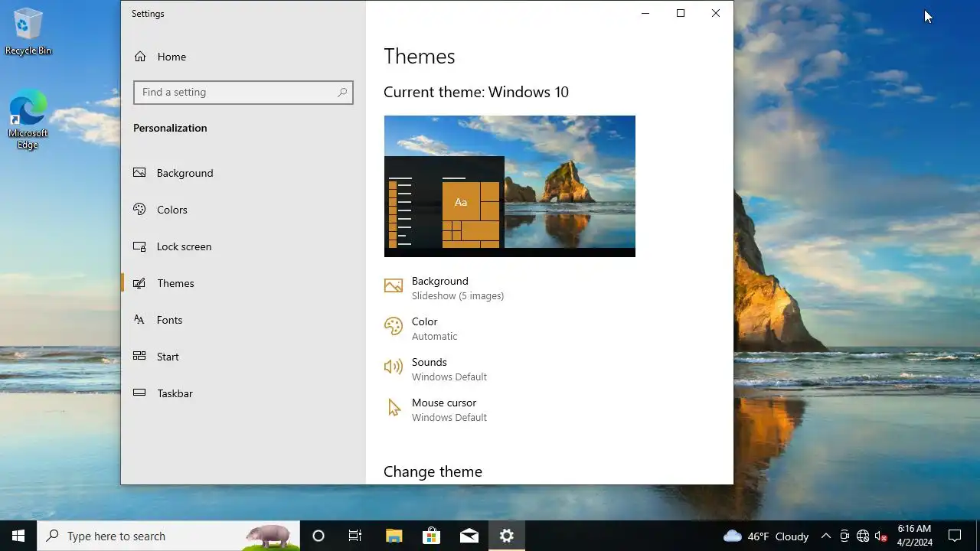Click the Themes label in sidebar
The height and width of the screenshot is (551, 980).
175,283
